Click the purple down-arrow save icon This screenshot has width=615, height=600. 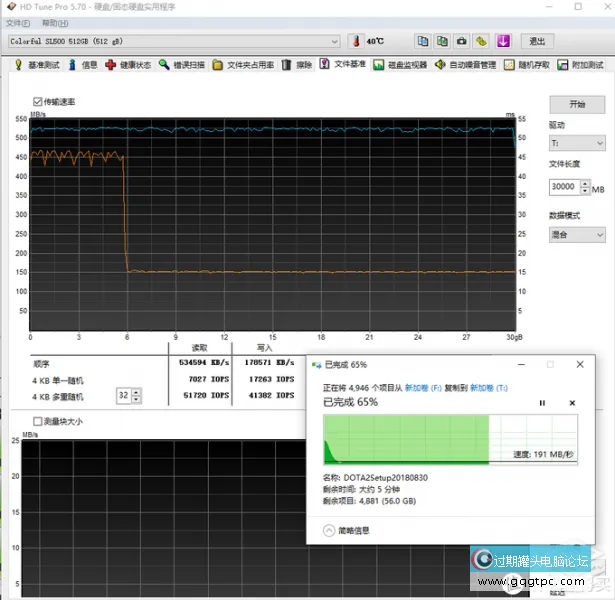(503, 41)
